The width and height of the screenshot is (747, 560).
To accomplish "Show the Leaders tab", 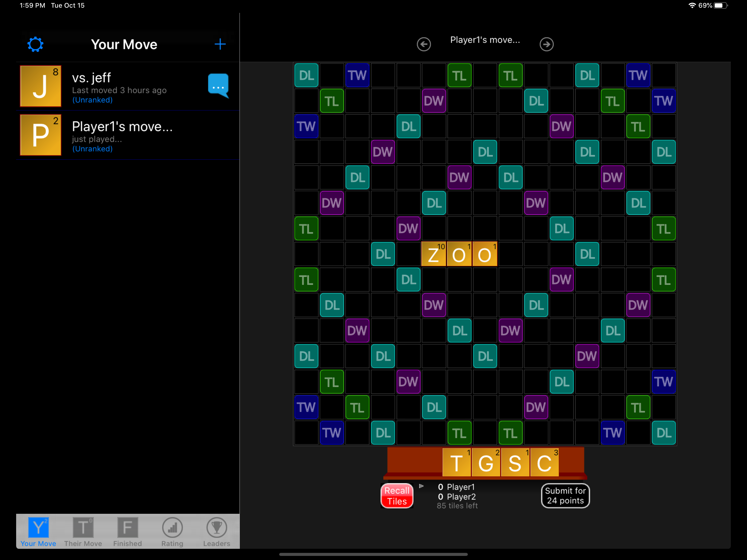I will (217, 532).
